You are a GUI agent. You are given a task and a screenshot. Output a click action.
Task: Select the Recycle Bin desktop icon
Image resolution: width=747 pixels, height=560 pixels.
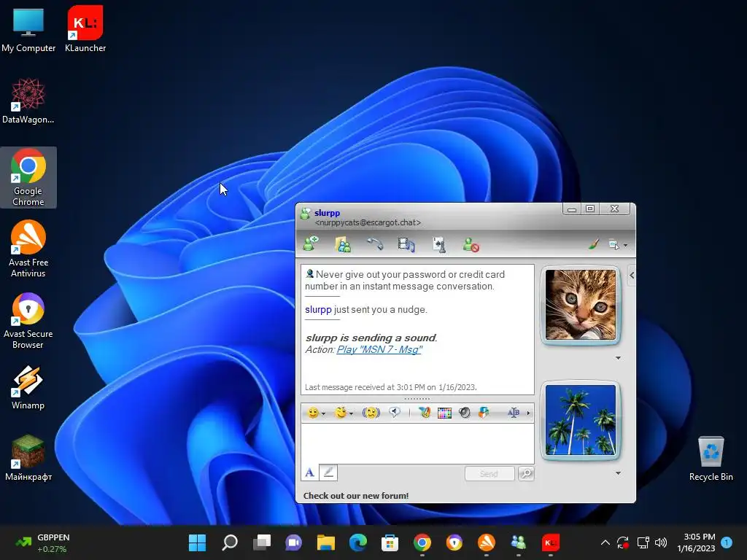(x=711, y=459)
